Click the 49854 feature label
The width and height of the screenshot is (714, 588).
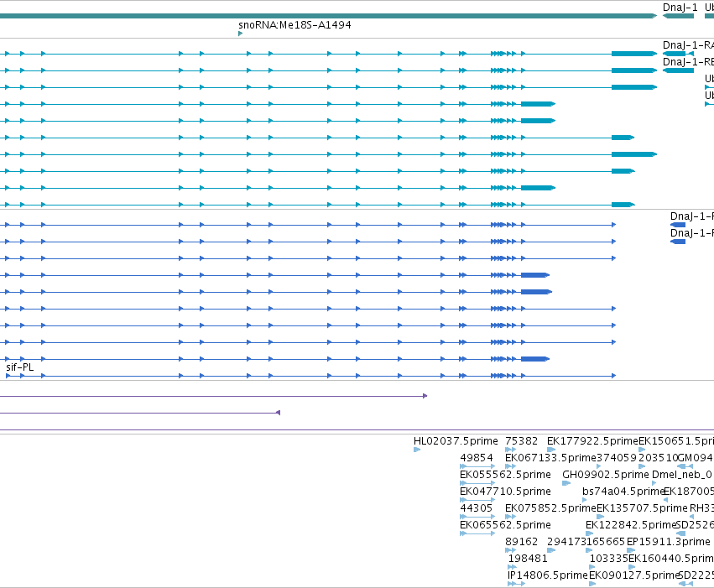point(477,458)
